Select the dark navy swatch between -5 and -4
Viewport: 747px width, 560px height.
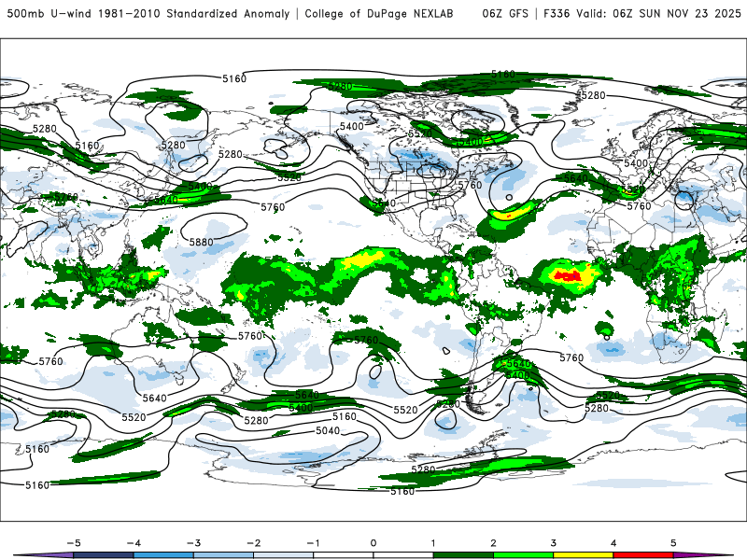104,555
